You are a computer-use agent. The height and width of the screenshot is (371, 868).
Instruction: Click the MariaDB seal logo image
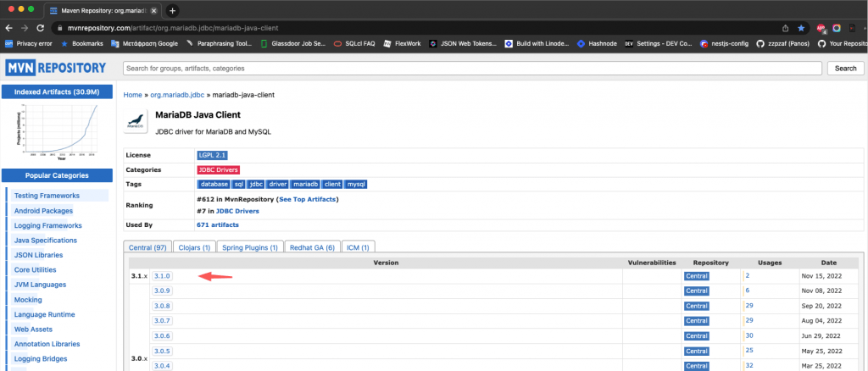pyautogui.click(x=136, y=122)
